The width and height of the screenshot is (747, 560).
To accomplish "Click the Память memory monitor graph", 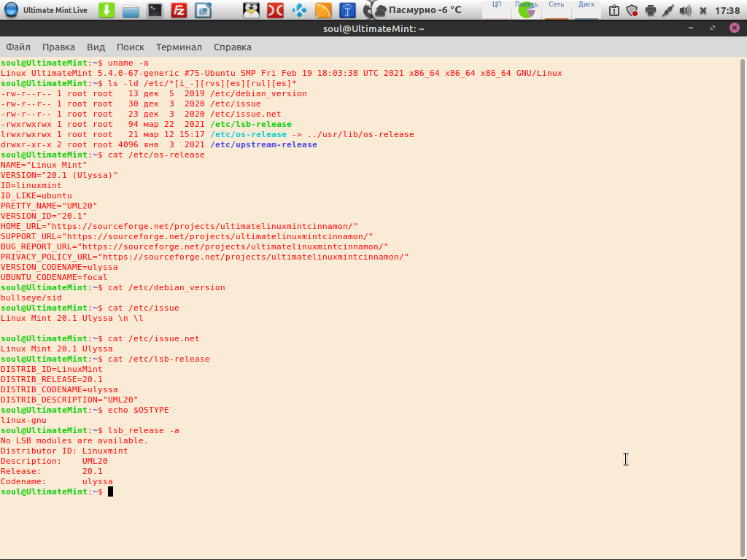I will point(527,10).
